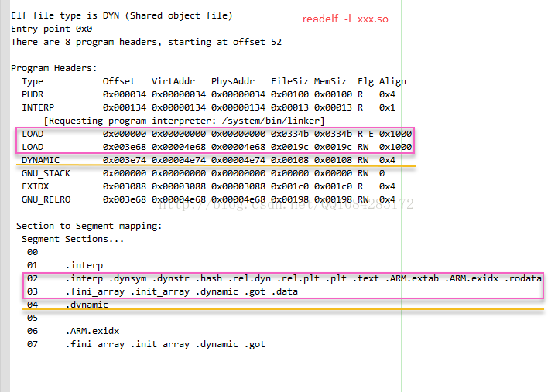Viewport: 558px width, 392px height.
Task: Click the FileSiz 0x001c0 in the EXIDX row
Action: 289,186
